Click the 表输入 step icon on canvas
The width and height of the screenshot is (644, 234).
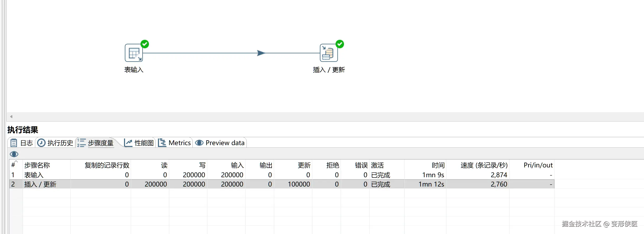coord(134,53)
